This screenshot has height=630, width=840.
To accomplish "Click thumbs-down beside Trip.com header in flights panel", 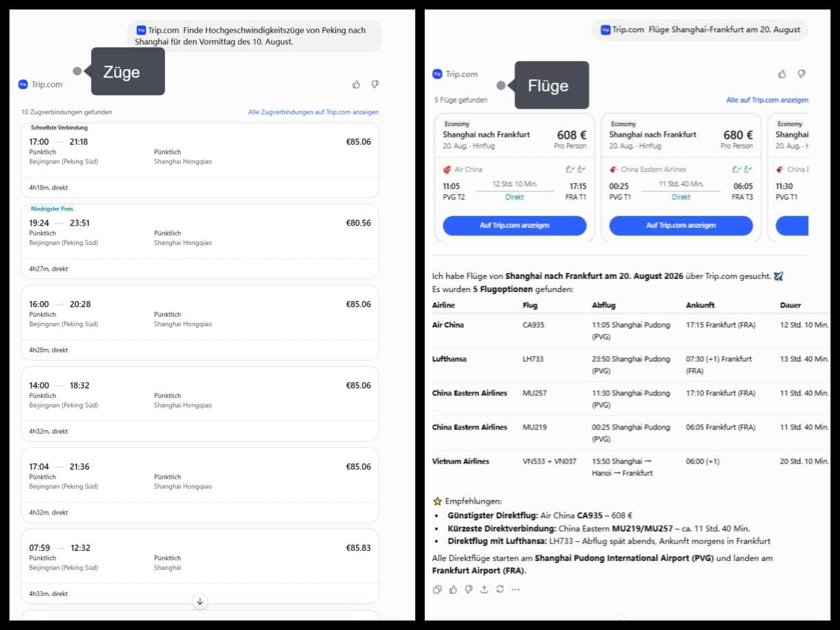I will pos(801,74).
